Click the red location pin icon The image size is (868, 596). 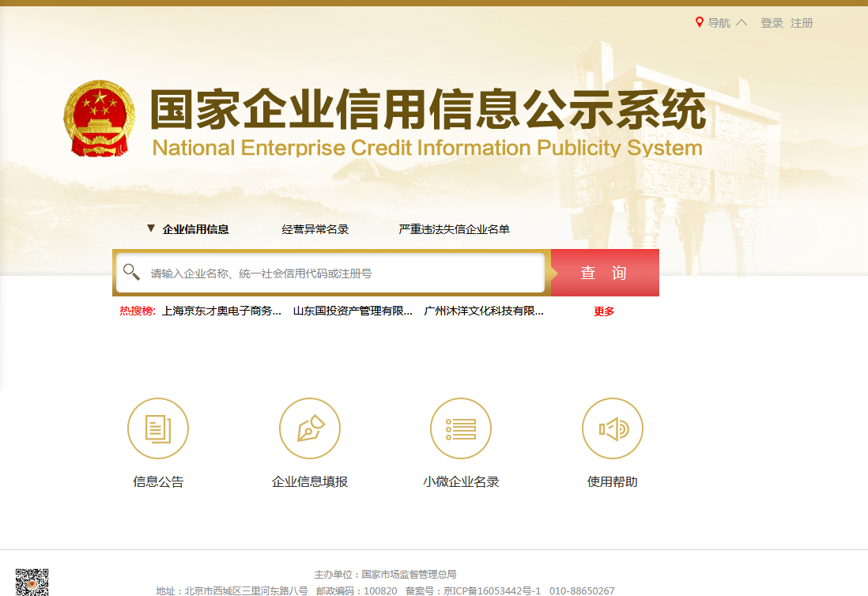click(x=699, y=23)
